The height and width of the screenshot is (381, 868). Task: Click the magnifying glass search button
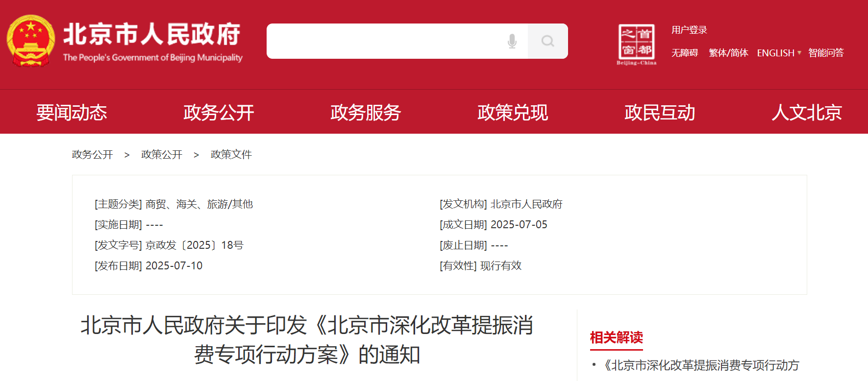click(x=547, y=41)
